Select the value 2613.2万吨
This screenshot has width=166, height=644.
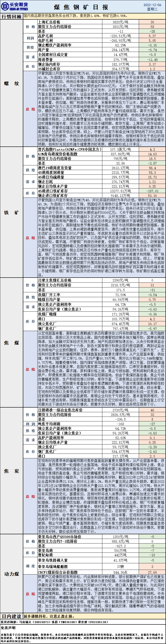tap(120, 168)
